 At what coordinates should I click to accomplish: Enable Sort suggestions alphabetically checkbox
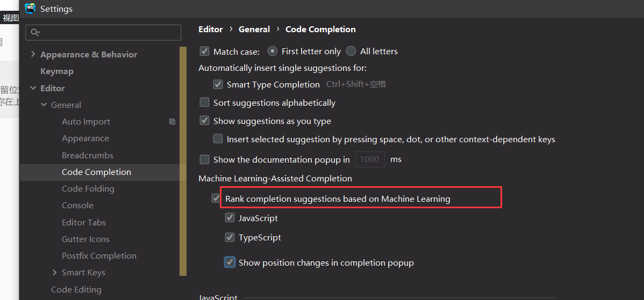(204, 103)
